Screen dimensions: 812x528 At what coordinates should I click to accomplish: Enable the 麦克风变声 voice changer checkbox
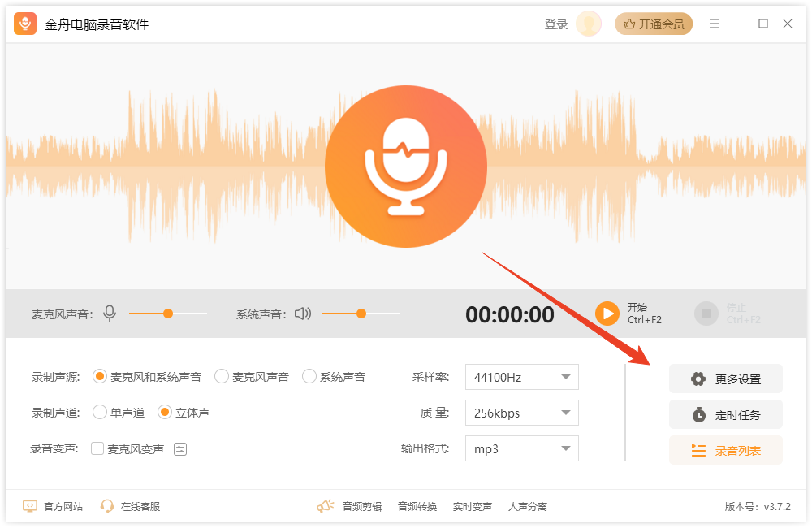click(97, 448)
